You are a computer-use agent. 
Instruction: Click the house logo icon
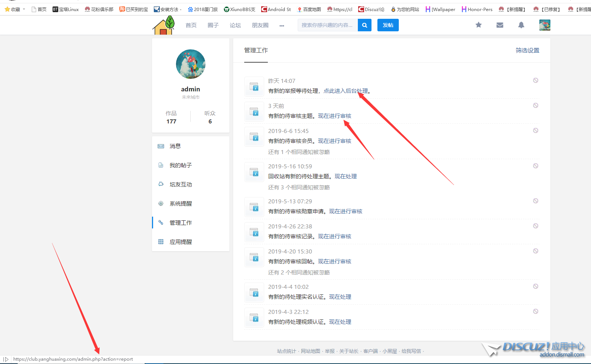click(163, 26)
